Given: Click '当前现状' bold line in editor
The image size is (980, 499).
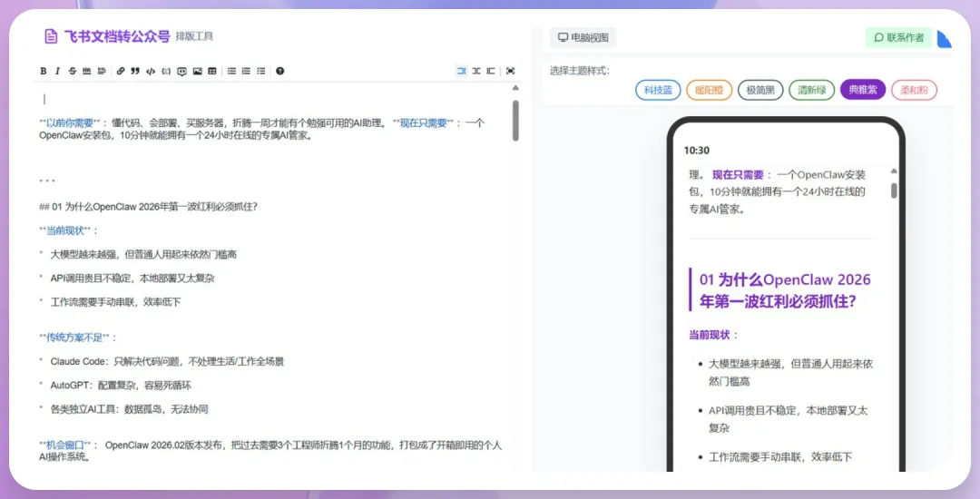Looking at the screenshot, I should pyautogui.click(x=65, y=230).
